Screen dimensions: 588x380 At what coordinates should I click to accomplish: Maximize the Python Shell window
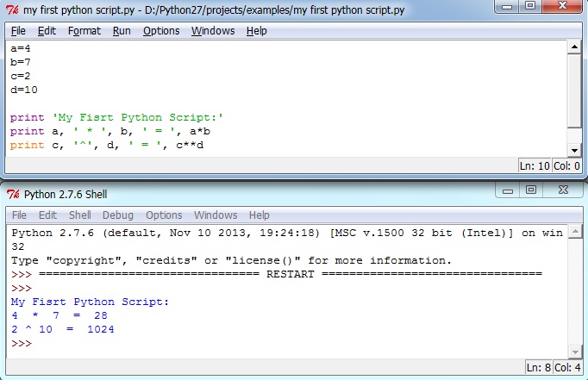pos(531,190)
